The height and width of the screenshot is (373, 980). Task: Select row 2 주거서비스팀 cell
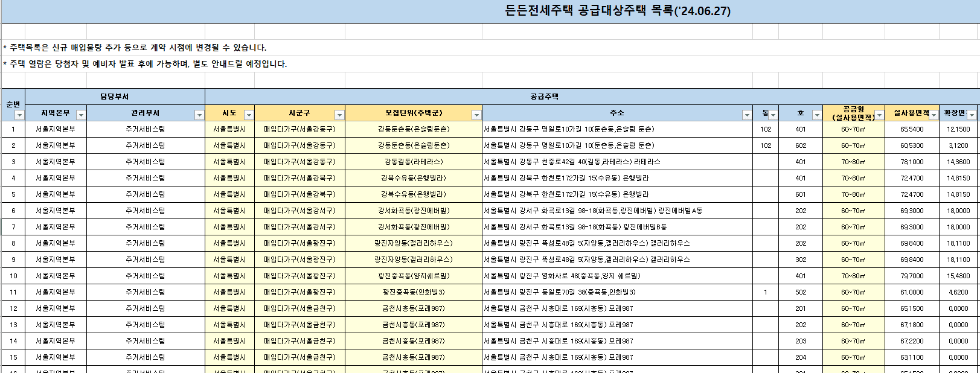tap(146, 145)
